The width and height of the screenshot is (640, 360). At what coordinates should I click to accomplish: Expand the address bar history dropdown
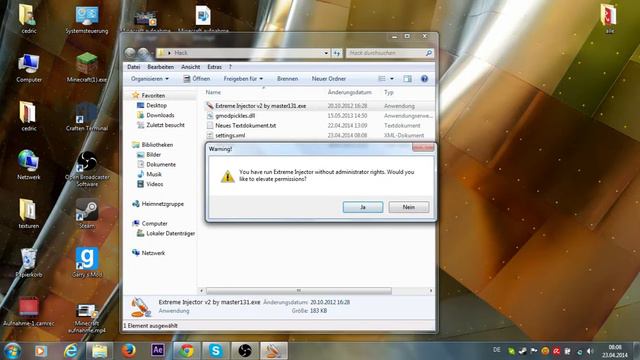[x=326, y=53]
